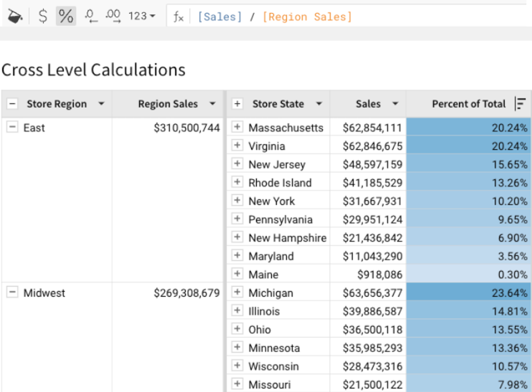Click the Cross Level Calculations title
Screen dimensions: 532x392
(94, 70)
